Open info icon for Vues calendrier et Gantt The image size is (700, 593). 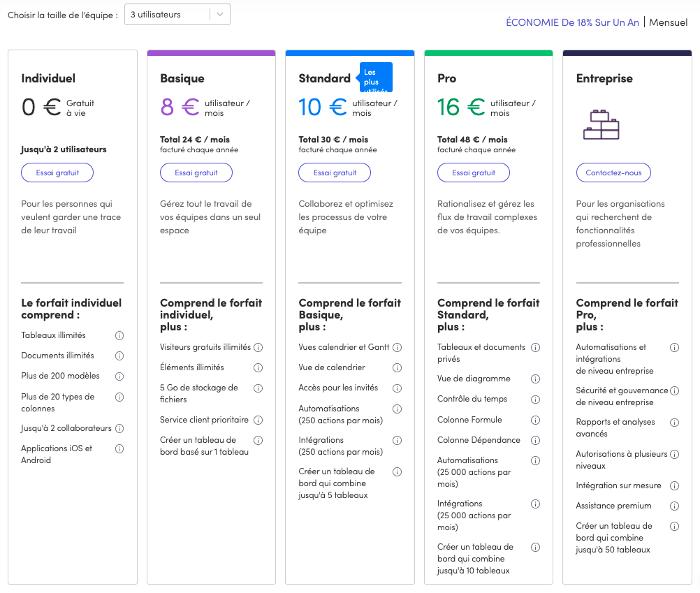coord(397,347)
